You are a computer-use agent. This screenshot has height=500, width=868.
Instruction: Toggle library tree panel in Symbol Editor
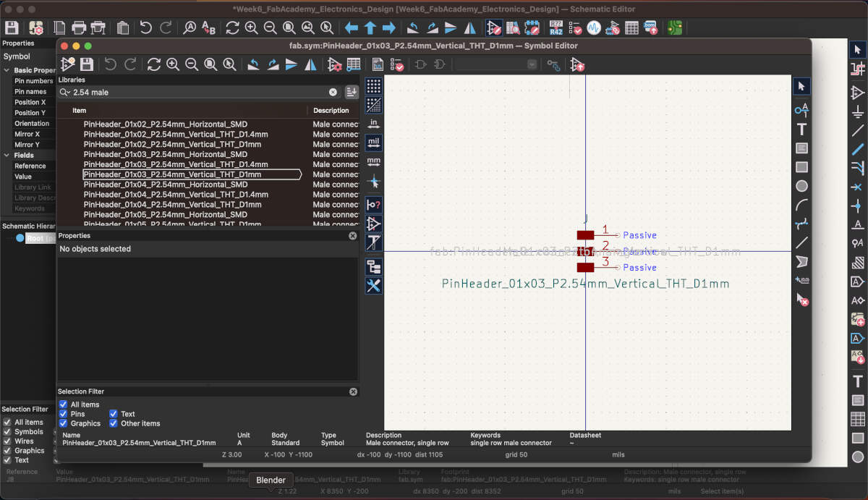[x=374, y=266]
